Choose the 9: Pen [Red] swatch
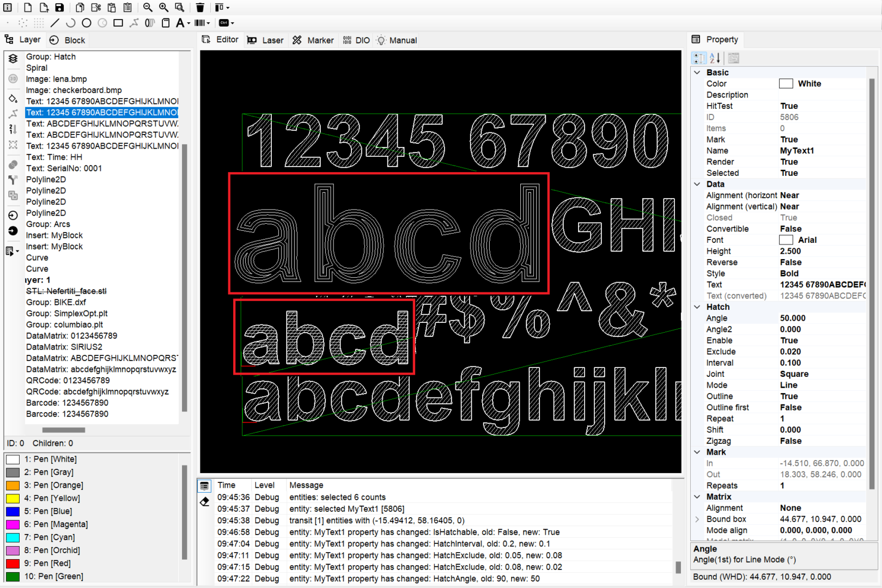 coord(13,563)
